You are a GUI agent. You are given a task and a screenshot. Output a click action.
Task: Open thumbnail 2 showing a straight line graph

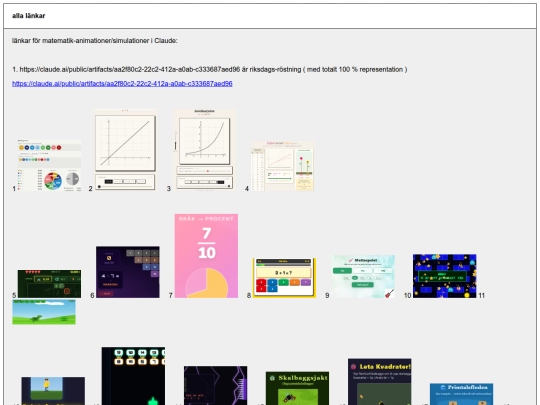pos(125,150)
